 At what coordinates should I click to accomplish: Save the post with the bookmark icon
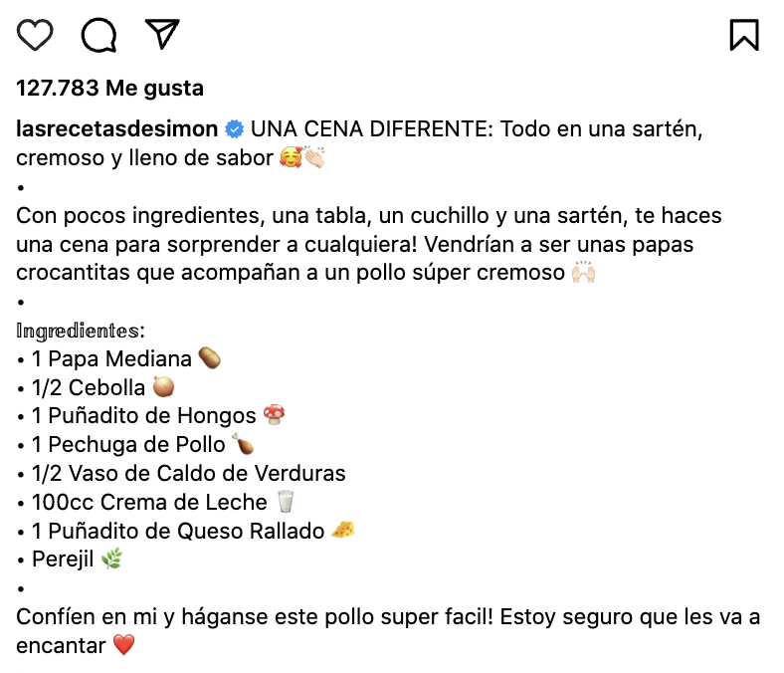click(743, 35)
